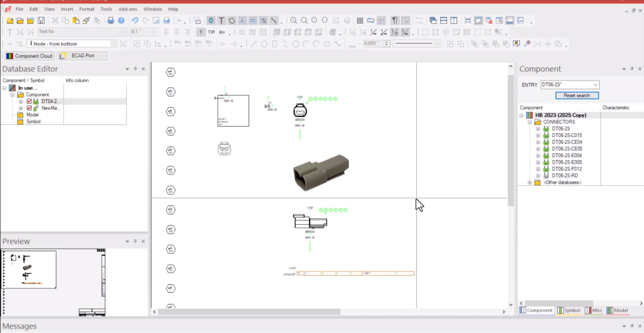Click the grid display icon
This screenshot has width=644, height=333.
tap(360, 20)
